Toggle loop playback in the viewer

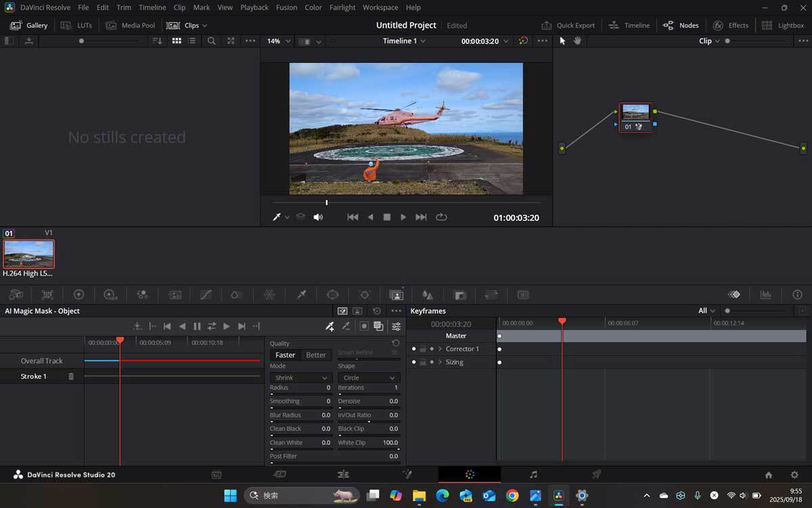[x=441, y=217]
